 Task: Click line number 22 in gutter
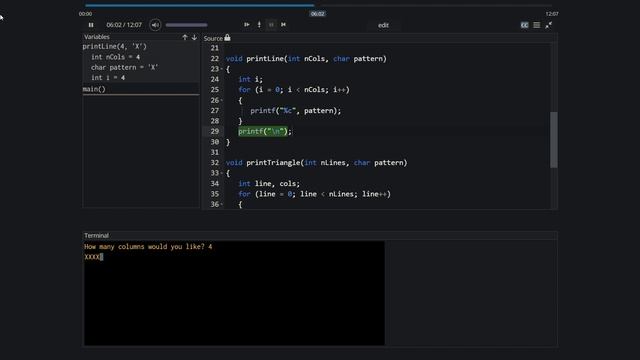pos(215,59)
